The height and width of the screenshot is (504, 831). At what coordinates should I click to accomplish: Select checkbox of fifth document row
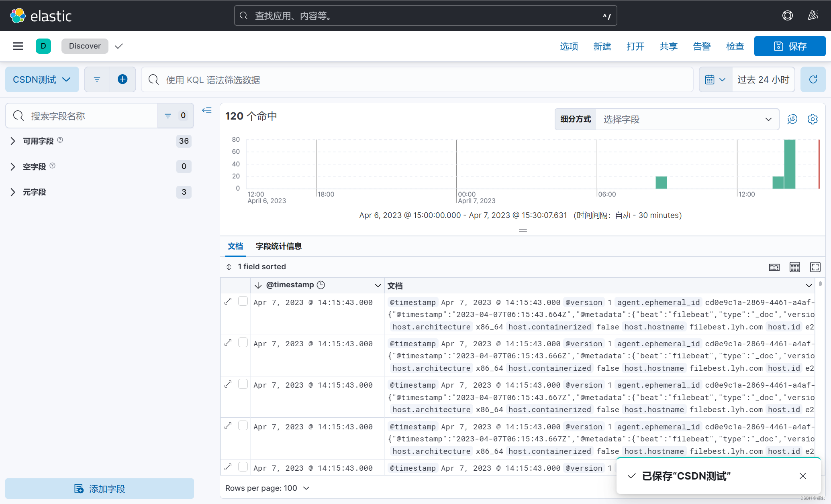coord(243,467)
